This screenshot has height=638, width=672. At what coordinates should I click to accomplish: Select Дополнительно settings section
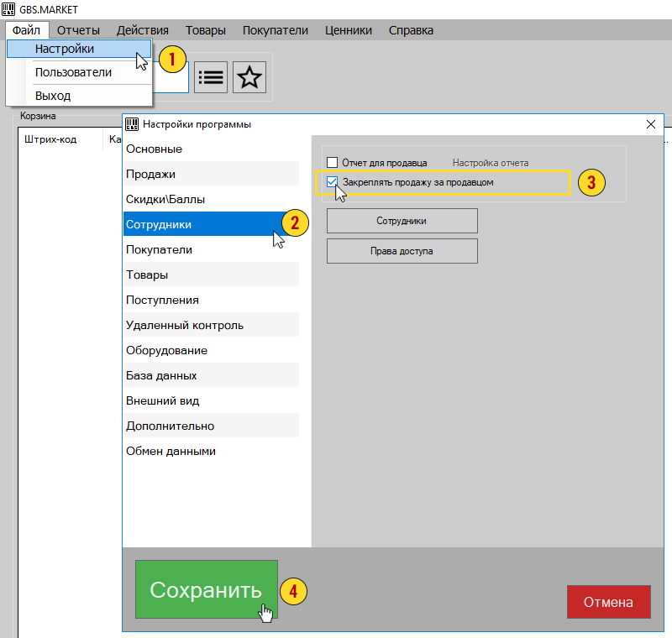(x=212, y=426)
